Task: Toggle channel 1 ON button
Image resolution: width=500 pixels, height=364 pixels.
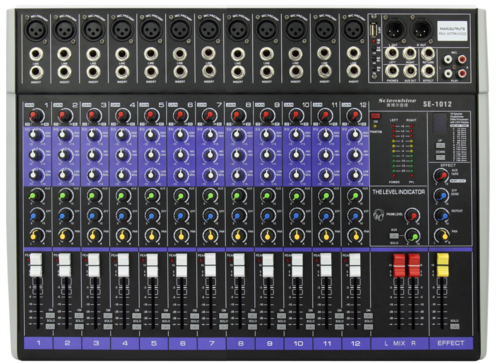Action: [x=50, y=315]
